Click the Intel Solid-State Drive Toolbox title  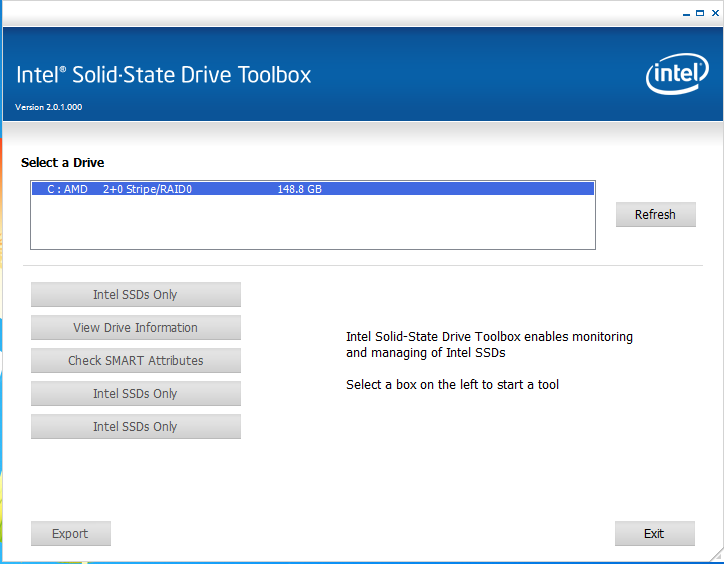(x=163, y=75)
